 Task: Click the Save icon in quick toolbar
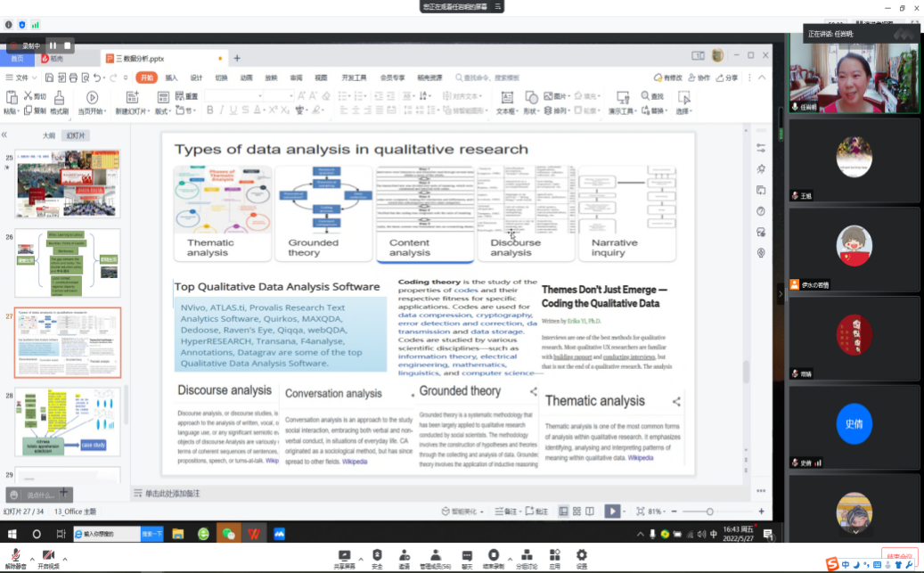[x=50, y=78]
